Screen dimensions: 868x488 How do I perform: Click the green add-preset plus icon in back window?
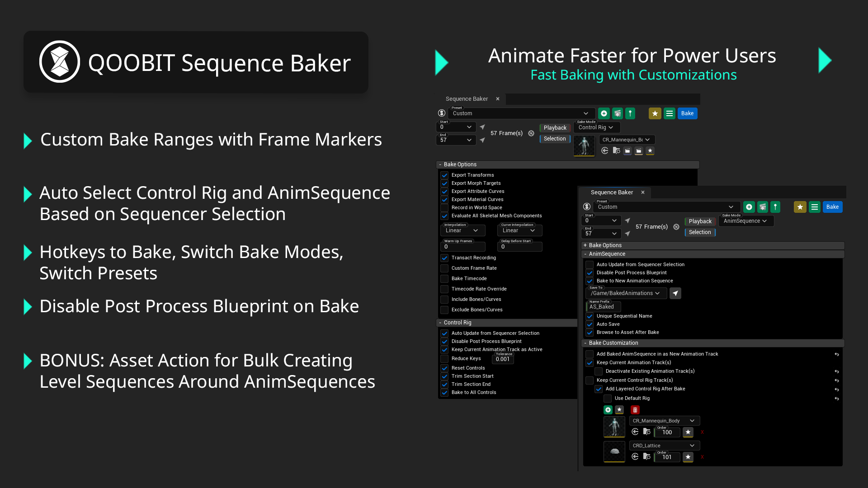click(604, 113)
